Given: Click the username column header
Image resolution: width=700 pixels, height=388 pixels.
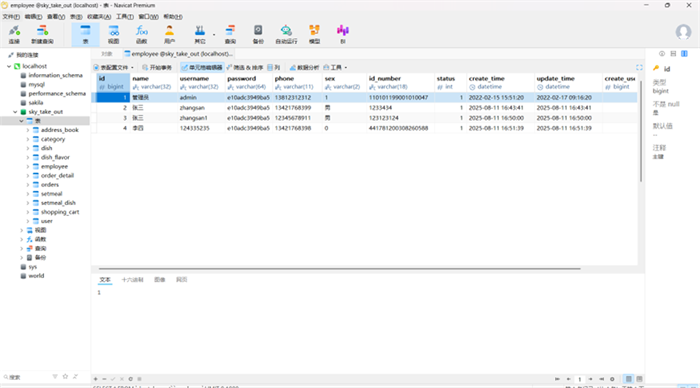Looking at the screenshot, I should (201, 83).
